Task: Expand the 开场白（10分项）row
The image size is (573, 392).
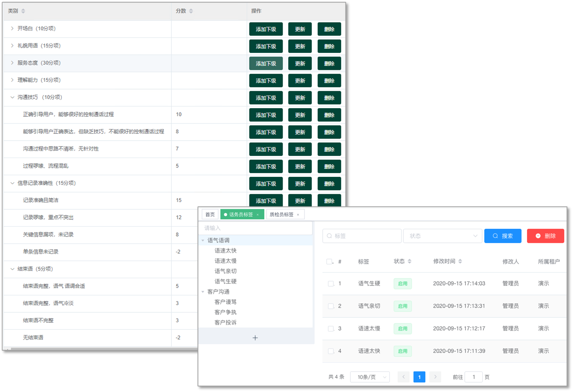Action: [x=12, y=29]
